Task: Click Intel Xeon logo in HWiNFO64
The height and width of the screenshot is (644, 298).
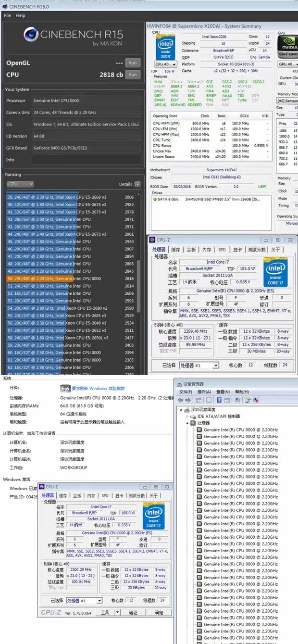Action: click(x=164, y=48)
